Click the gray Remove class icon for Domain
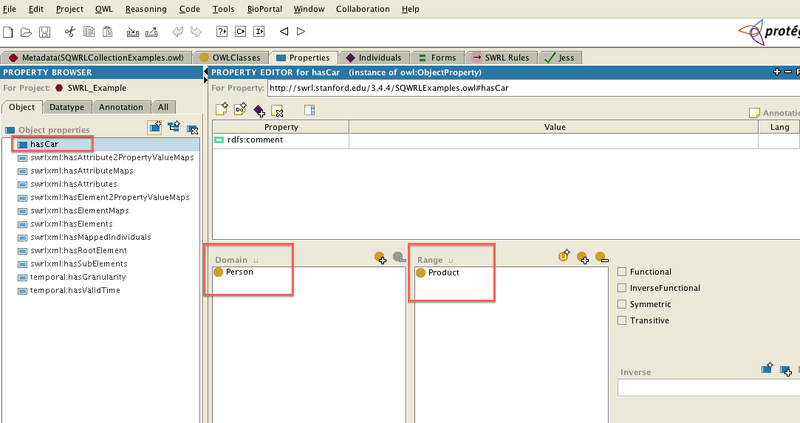Screen dimensions: 800x423 coord(399,257)
